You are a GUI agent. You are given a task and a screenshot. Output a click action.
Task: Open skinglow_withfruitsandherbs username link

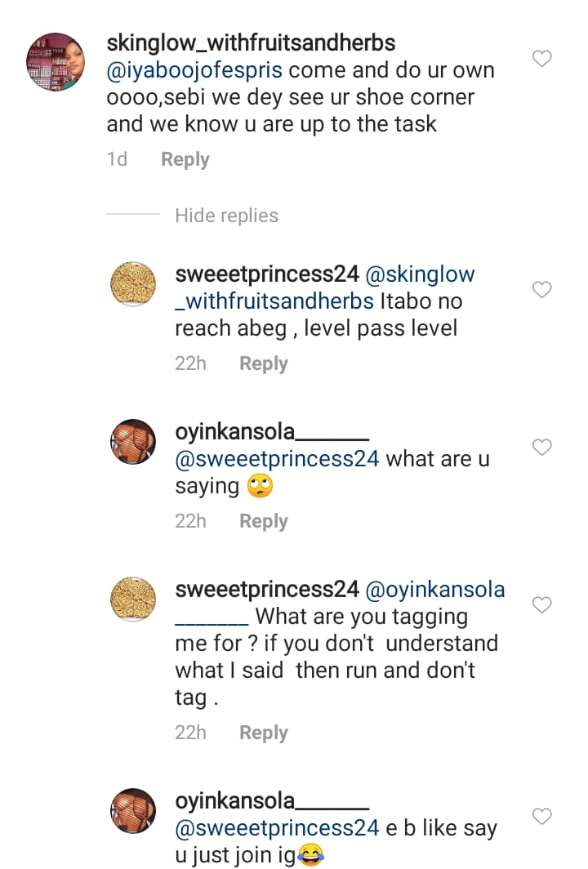[251, 44]
